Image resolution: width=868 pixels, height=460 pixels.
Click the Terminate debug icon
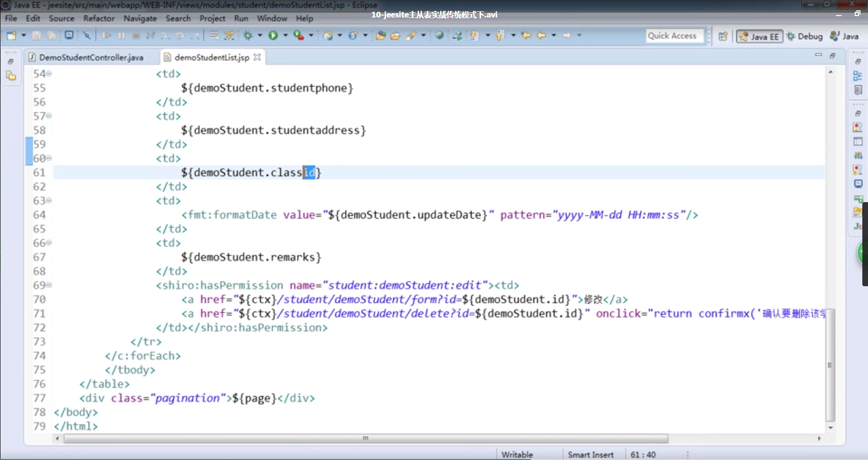click(136, 35)
